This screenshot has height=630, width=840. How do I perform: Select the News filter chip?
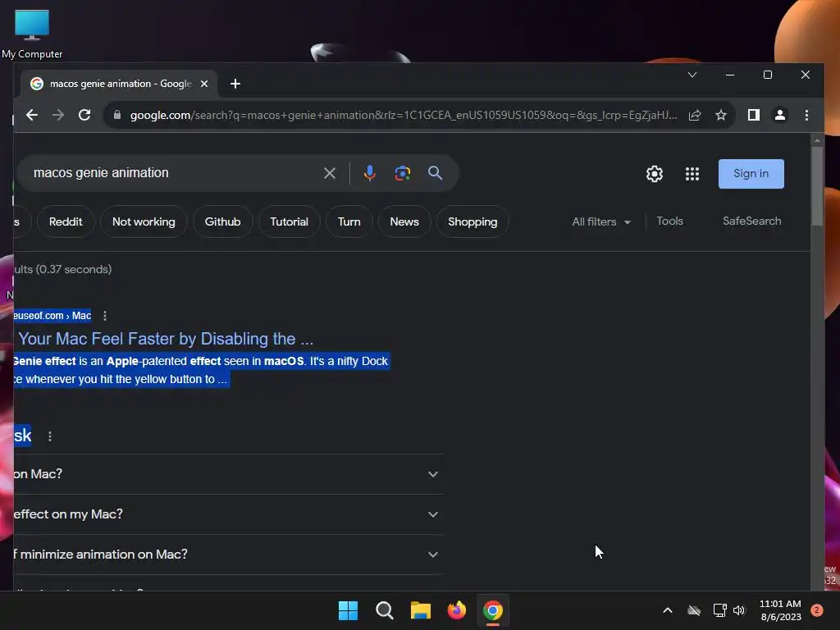click(404, 221)
